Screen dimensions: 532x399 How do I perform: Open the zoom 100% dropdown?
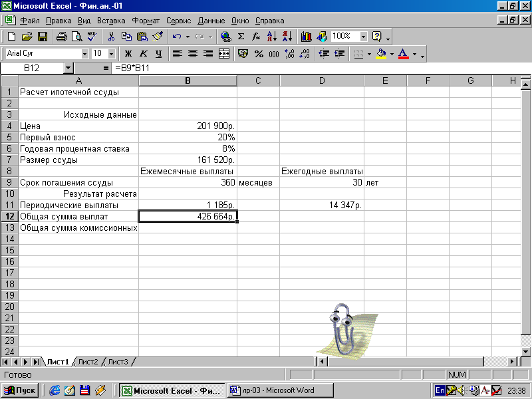click(363, 37)
